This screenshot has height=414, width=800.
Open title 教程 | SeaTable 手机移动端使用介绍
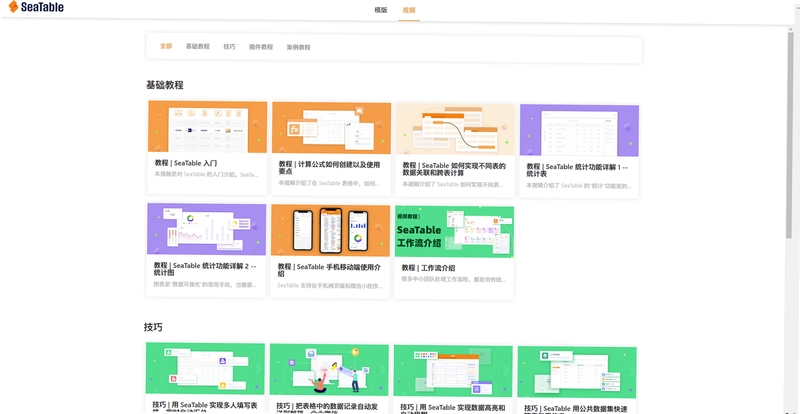329,270
